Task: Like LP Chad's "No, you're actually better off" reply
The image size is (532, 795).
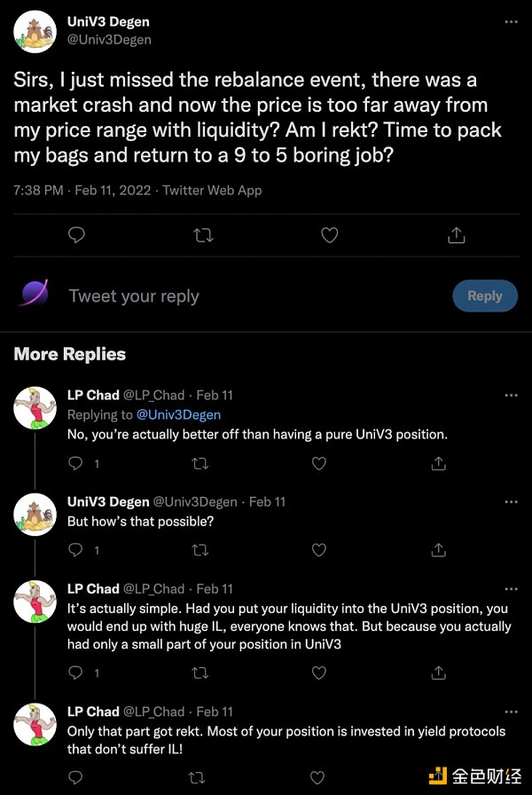Action: (319, 463)
